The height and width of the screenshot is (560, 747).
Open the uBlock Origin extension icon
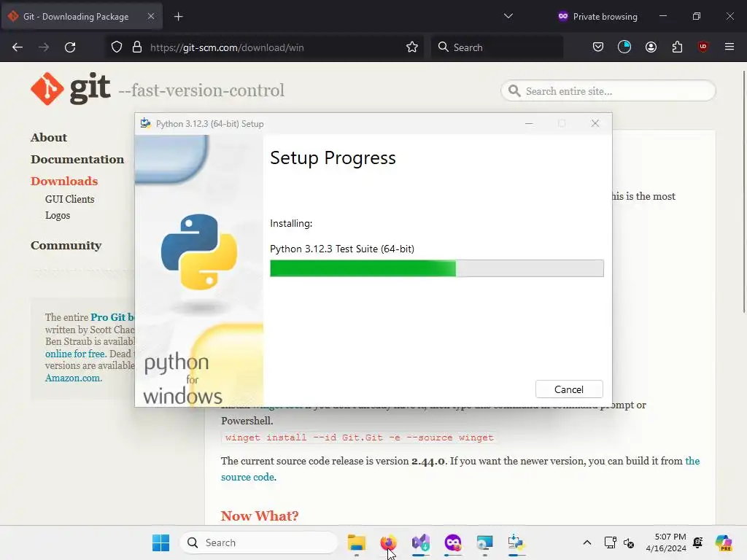click(703, 47)
